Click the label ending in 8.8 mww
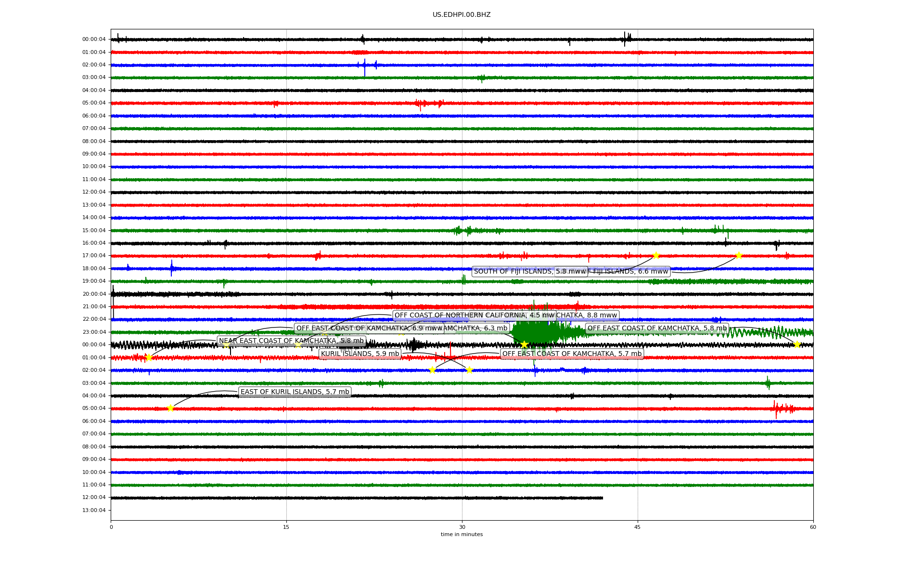This screenshot has height=578, width=924. pos(587,315)
